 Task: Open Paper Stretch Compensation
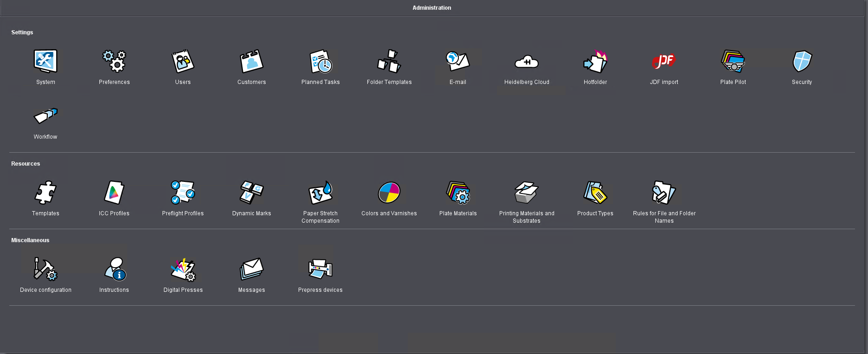pos(320,193)
